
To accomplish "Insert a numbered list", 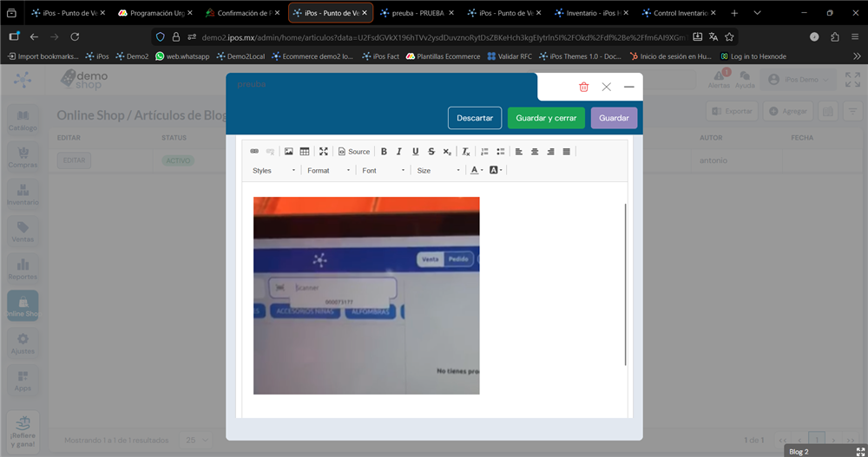I will 485,152.
